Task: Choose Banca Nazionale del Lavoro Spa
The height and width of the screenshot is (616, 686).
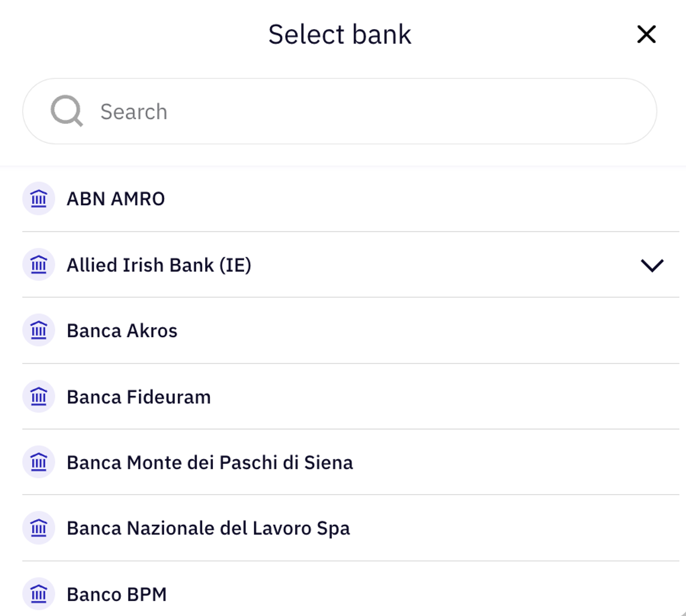Action: tap(208, 528)
